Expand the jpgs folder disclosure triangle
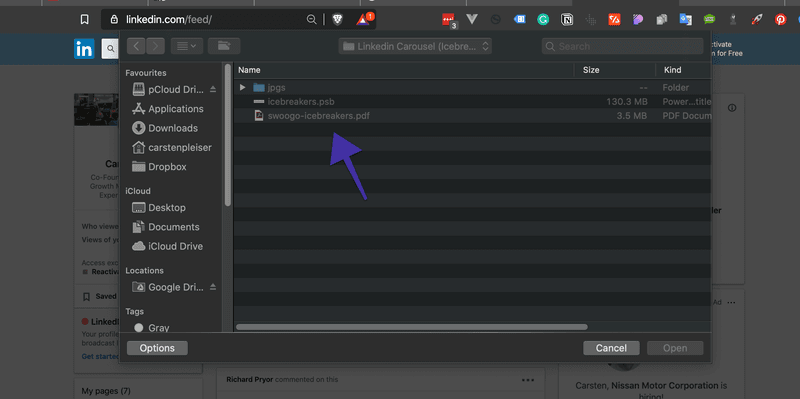800x399 pixels. 243,87
